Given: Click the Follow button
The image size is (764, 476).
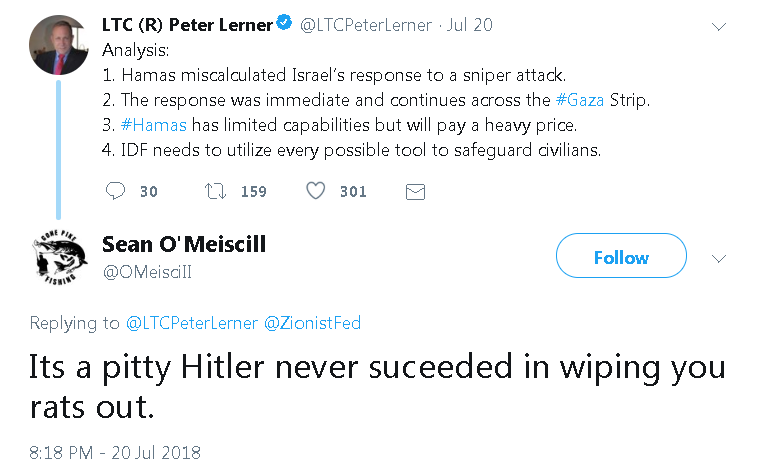Looking at the screenshot, I should point(621,257).
